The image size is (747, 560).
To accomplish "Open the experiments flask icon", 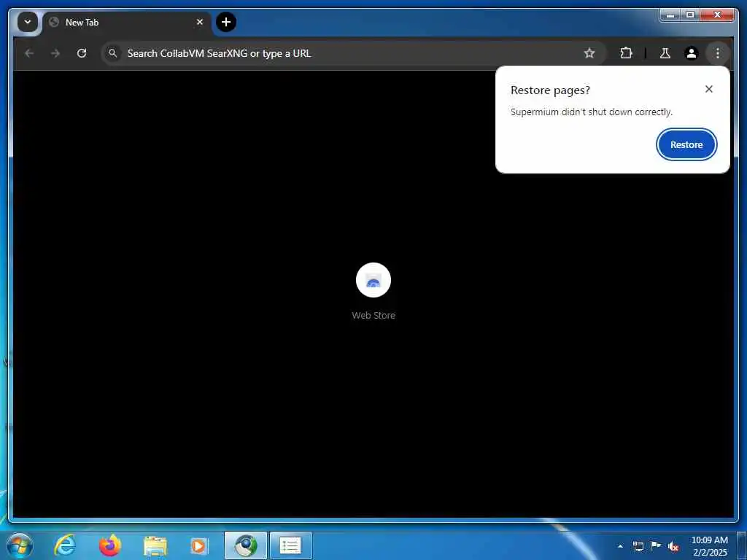I will tap(665, 53).
